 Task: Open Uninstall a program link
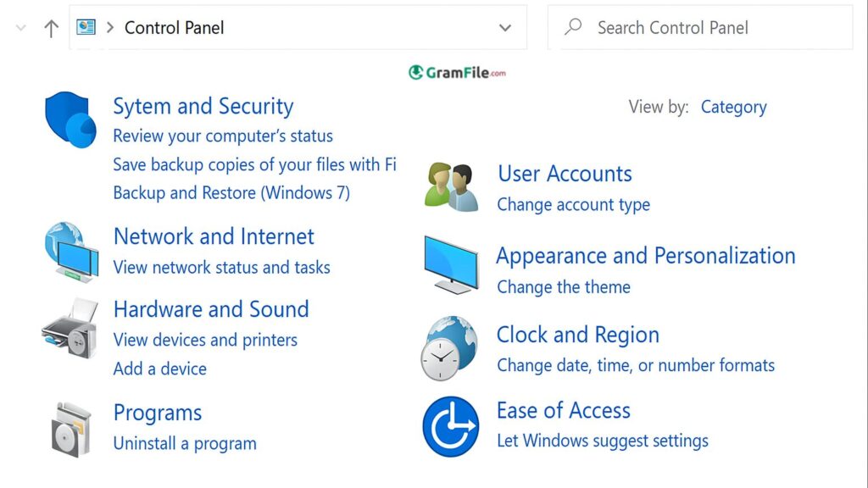click(185, 443)
